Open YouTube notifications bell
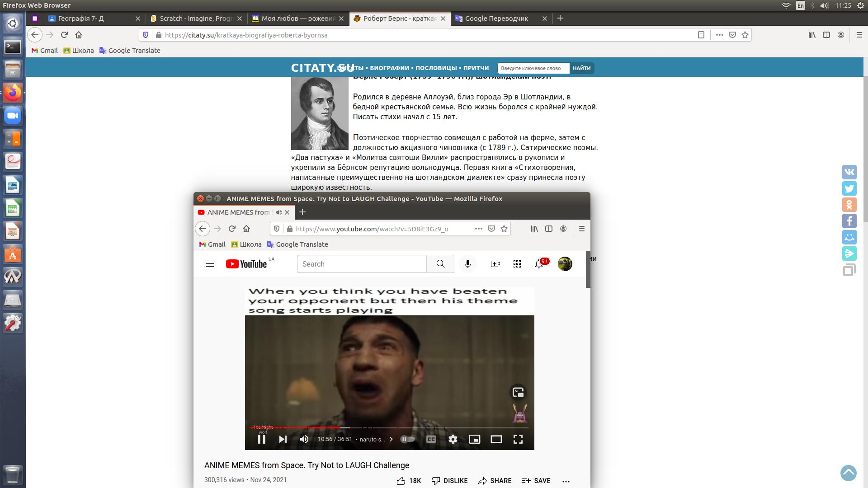Viewport: 868px width, 488px height. tap(539, 264)
